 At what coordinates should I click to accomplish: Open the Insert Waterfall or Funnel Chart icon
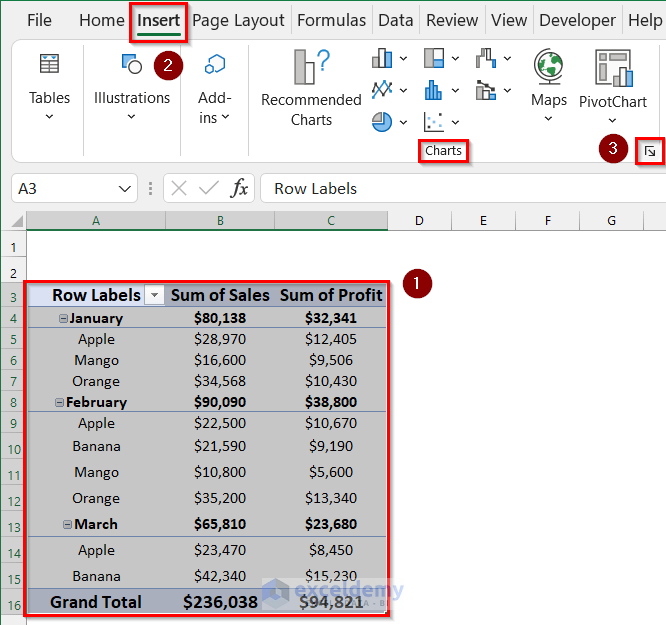click(x=487, y=59)
